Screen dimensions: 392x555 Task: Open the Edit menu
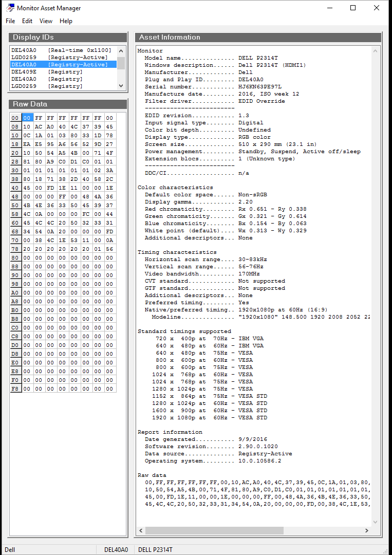click(27, 21)
